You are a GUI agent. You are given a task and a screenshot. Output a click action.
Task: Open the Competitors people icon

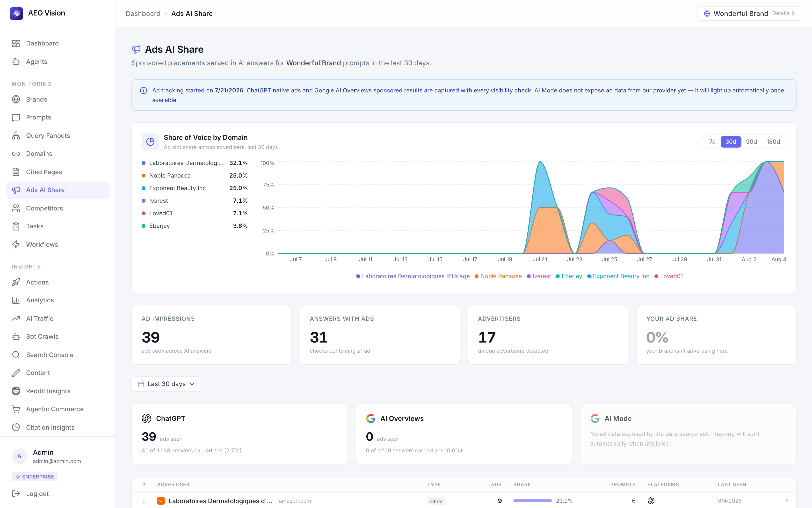pos(16,208)
